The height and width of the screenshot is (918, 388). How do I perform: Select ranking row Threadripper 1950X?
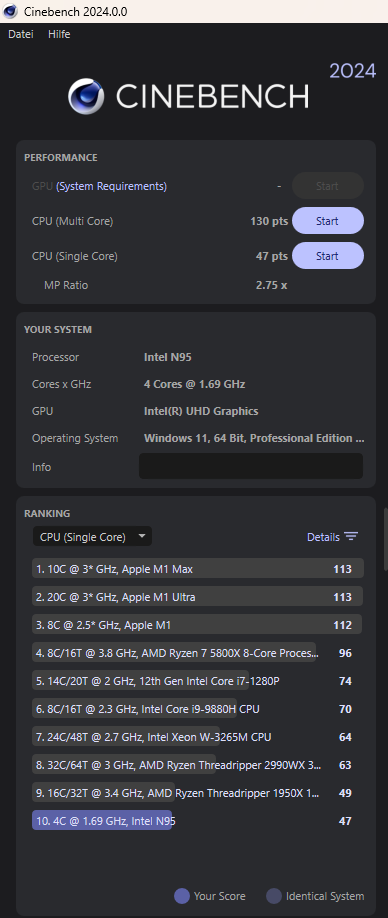pyautogui.click(x=198, y=793)
